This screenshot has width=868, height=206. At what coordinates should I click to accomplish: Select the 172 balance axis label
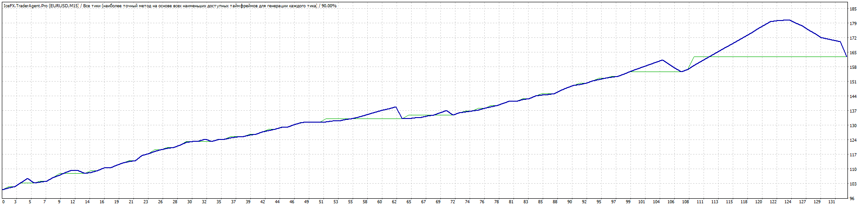point(853,38)
